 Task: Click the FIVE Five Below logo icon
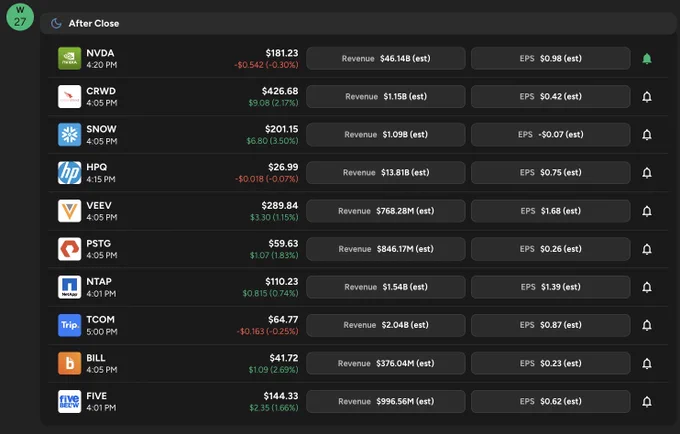tap(69, 401)
